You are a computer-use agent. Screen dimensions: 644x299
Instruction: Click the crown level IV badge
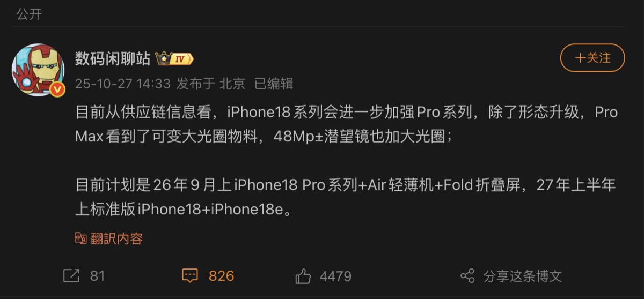pos(174,59)
